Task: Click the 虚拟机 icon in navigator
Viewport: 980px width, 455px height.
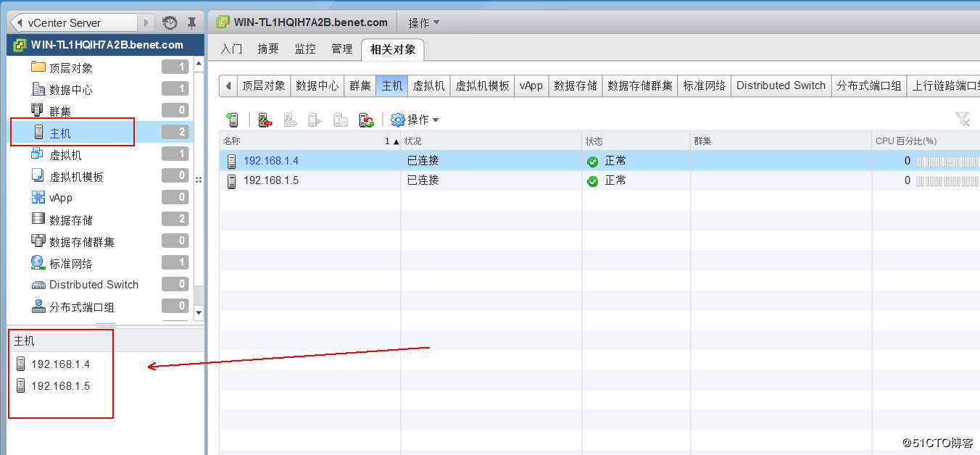Action: pos(38,154)
